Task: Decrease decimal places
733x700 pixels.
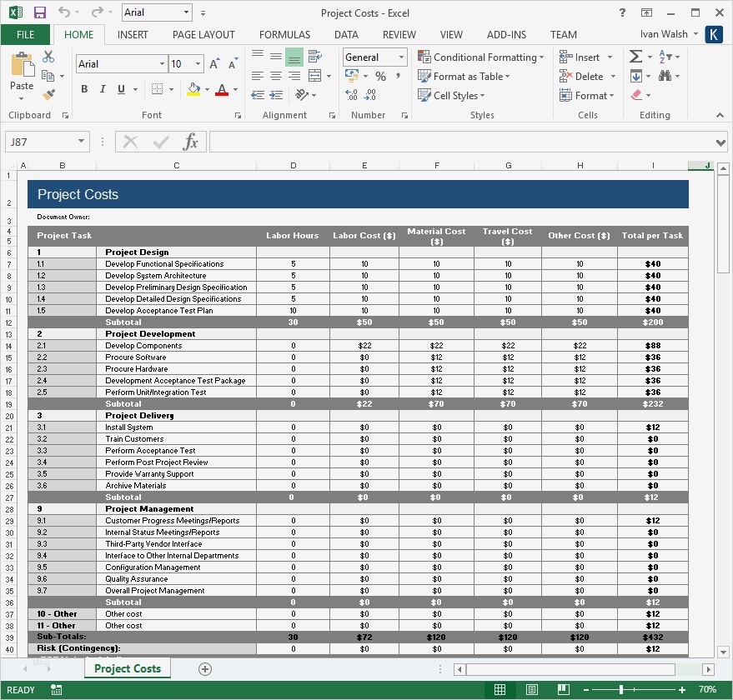Action: (370, 95)
